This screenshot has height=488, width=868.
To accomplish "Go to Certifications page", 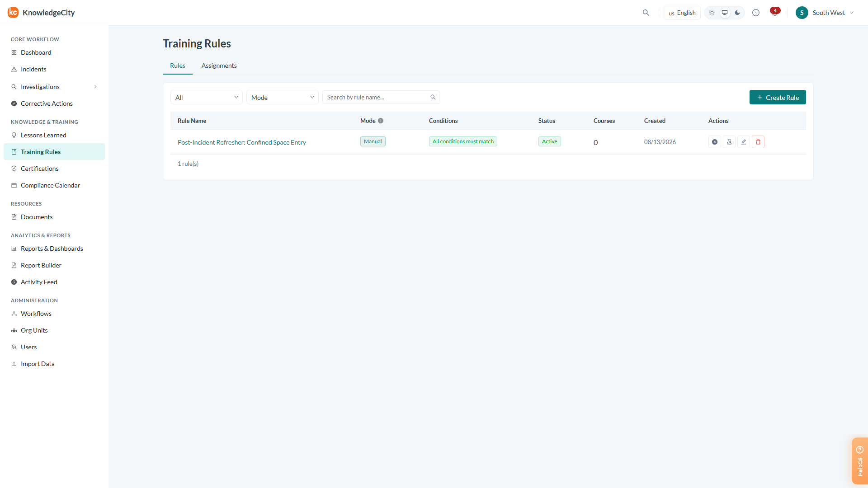I will [54, 169].
